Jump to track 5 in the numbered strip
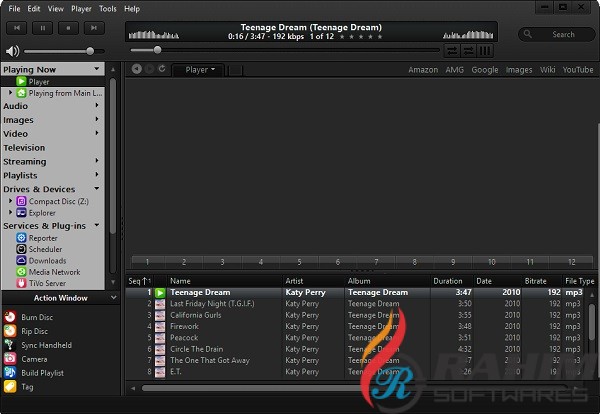The image size is (600, 414). pos(299,262)
